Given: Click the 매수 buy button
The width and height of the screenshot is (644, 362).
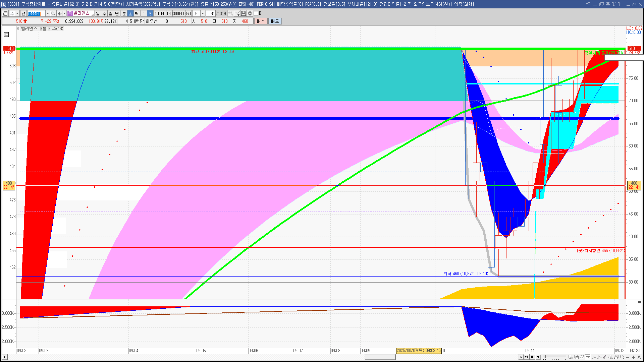Looking at the screenshot, I should 261,21.
